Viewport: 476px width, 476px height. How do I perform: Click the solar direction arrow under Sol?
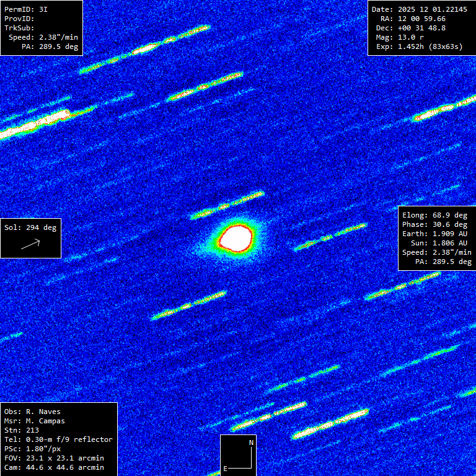[x=30, y=244]
